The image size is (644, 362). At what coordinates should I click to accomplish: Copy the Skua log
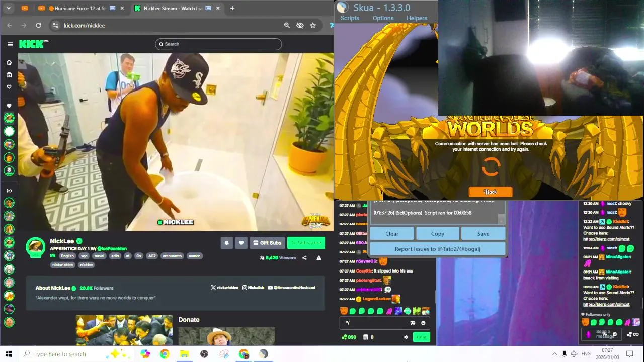pyautogui.click(x=438, y=234)
